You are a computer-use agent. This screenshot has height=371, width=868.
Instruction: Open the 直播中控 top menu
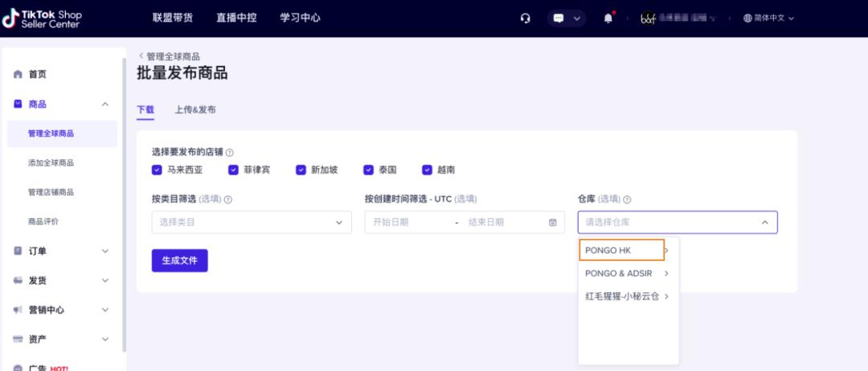pos(236,18)
